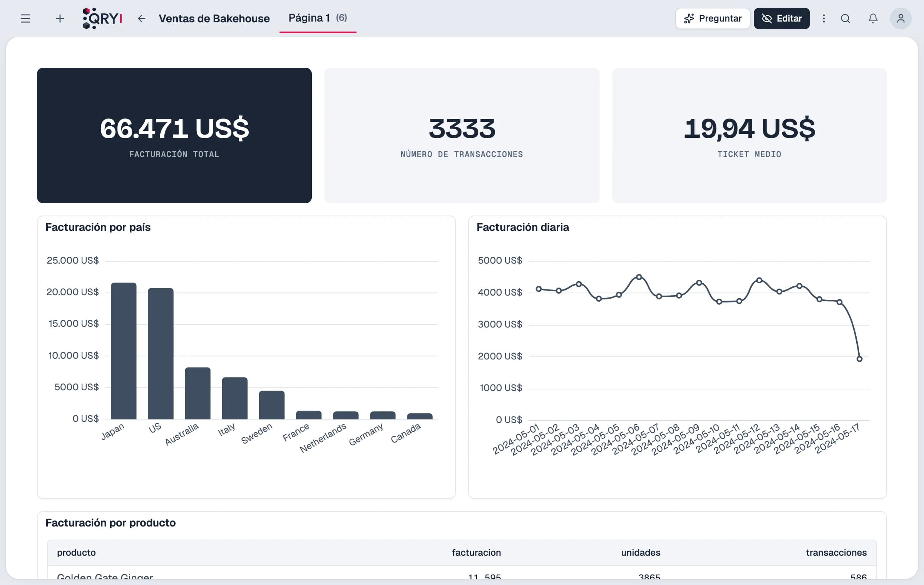Select the Ticket medio card

749,135
